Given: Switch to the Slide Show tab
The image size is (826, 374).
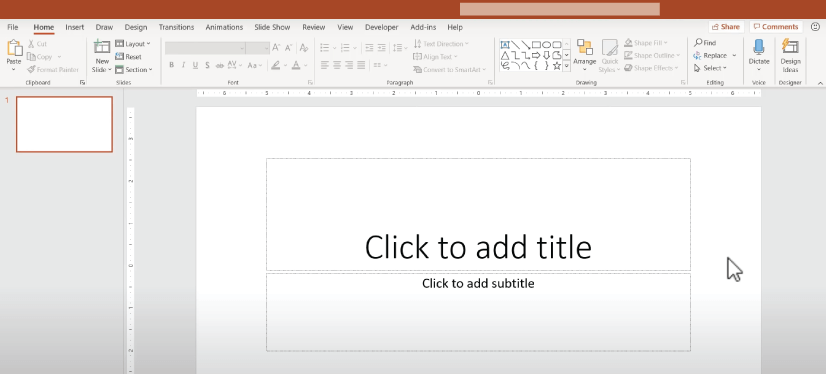Looking at the screenshot, I should [272, 27].
